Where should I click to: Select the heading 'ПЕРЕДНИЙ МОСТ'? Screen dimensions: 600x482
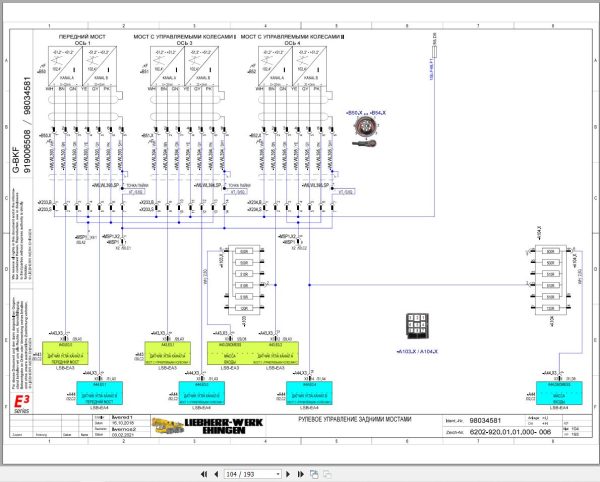pyautogui.click(x=82, y=37)
